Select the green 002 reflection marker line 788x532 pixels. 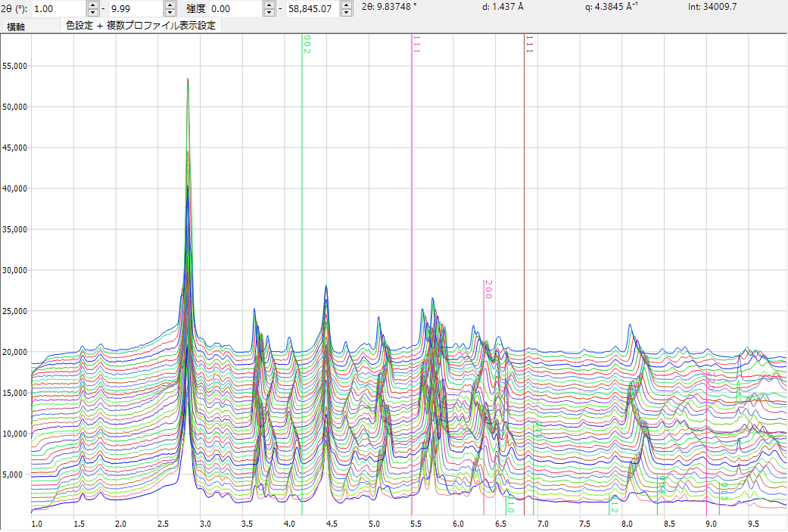(302, 189)
